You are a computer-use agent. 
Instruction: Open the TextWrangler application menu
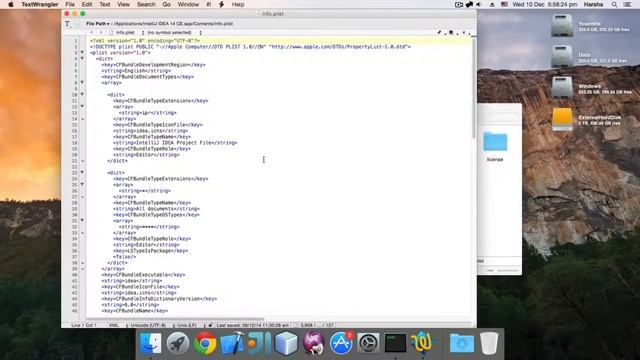[x=40, y=4]
